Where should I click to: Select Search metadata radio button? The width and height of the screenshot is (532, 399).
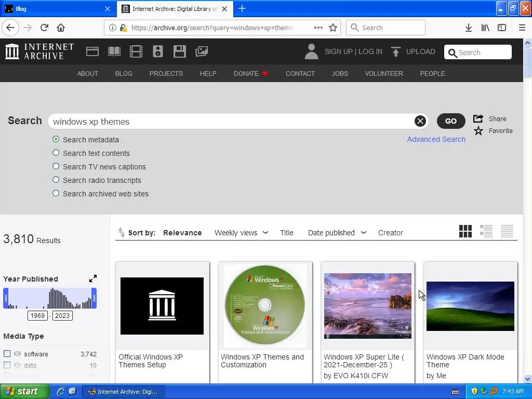(56, 139)
